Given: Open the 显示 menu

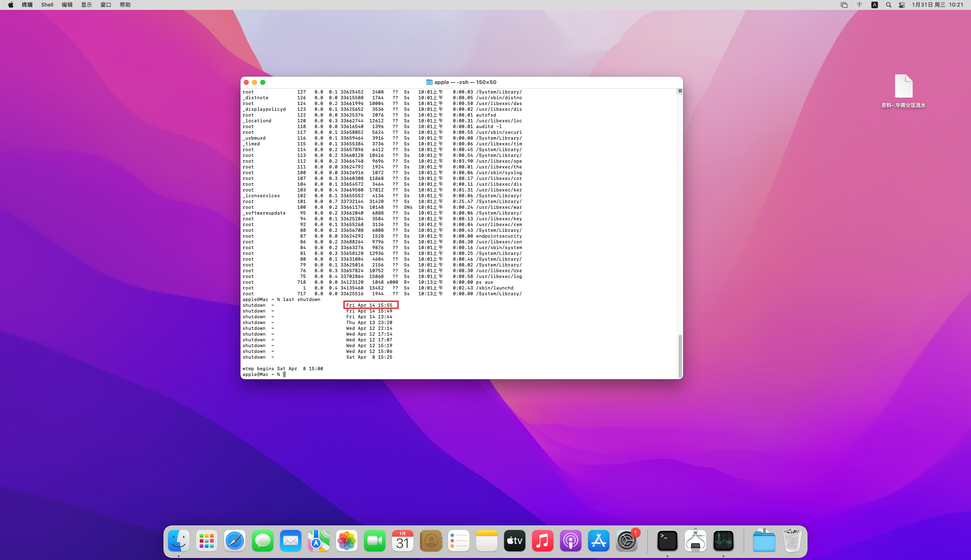Looking at the screenshot, I should tap(86, 5).
